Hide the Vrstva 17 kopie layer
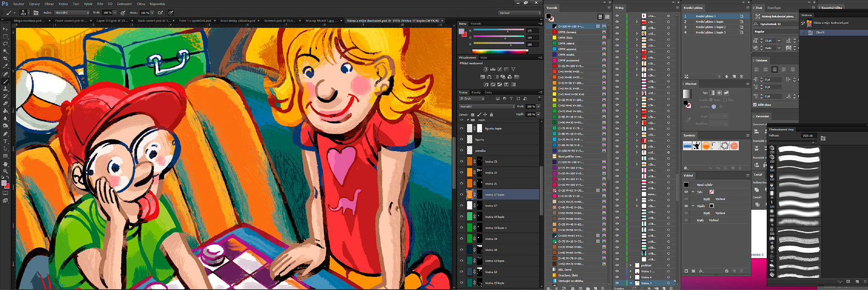 pos(462,194)
